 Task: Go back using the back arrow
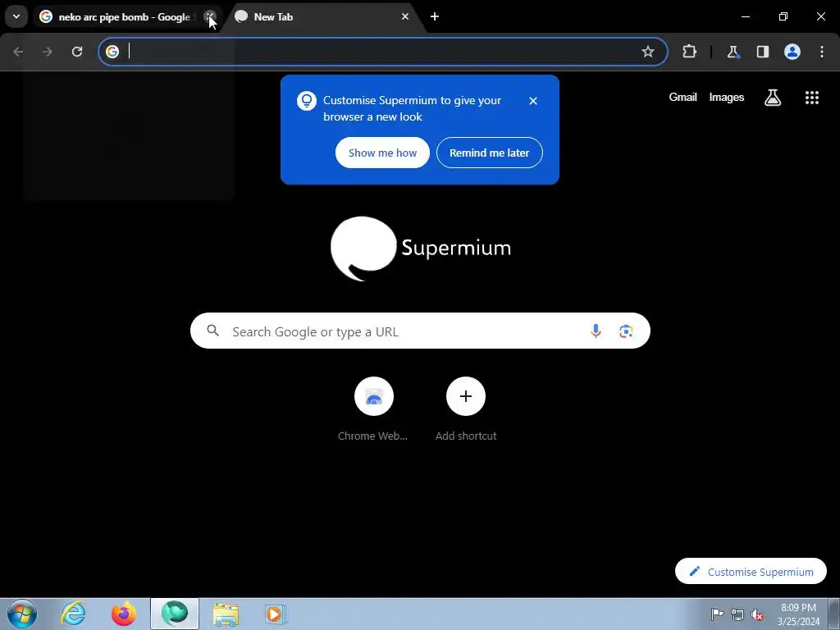tap(18, 52)
